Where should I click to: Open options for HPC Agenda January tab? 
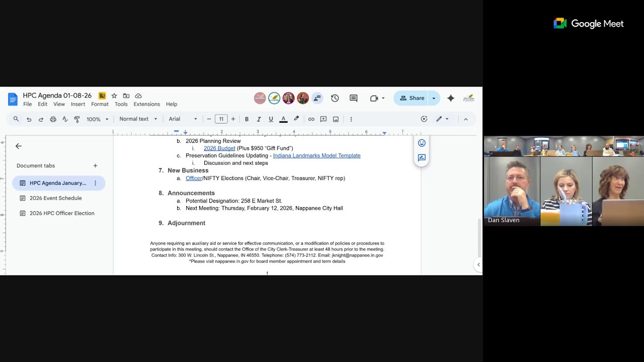pos(95,183)
